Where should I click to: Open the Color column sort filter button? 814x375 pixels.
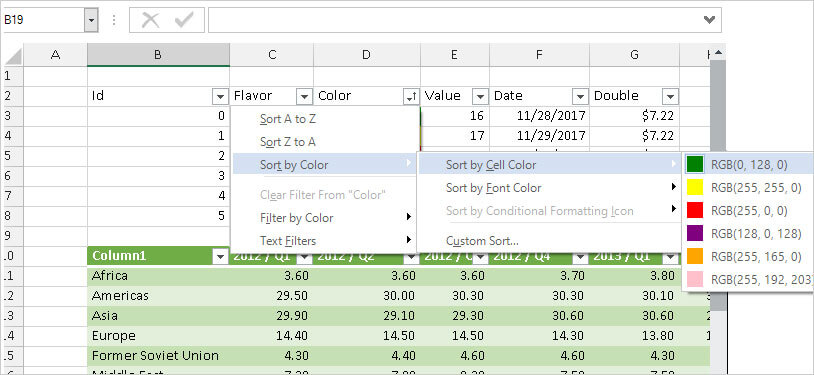point(411,96)
